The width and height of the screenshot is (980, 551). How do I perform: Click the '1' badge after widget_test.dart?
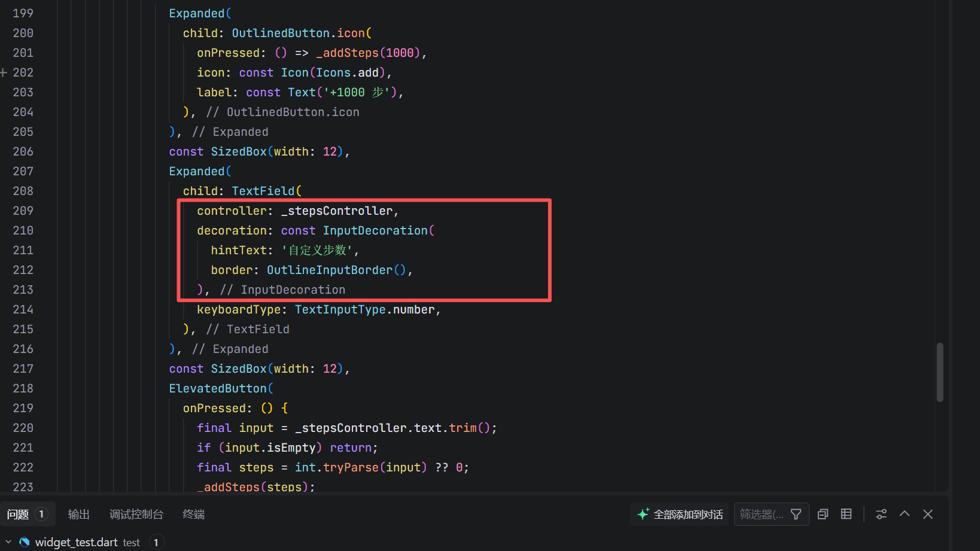click(x=156, y=543)
